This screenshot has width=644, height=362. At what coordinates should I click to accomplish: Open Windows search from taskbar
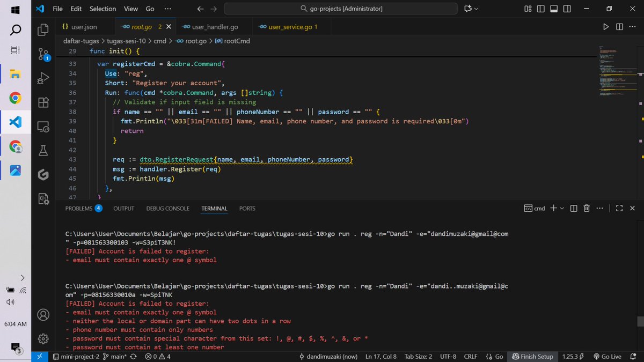coord(16,29)
